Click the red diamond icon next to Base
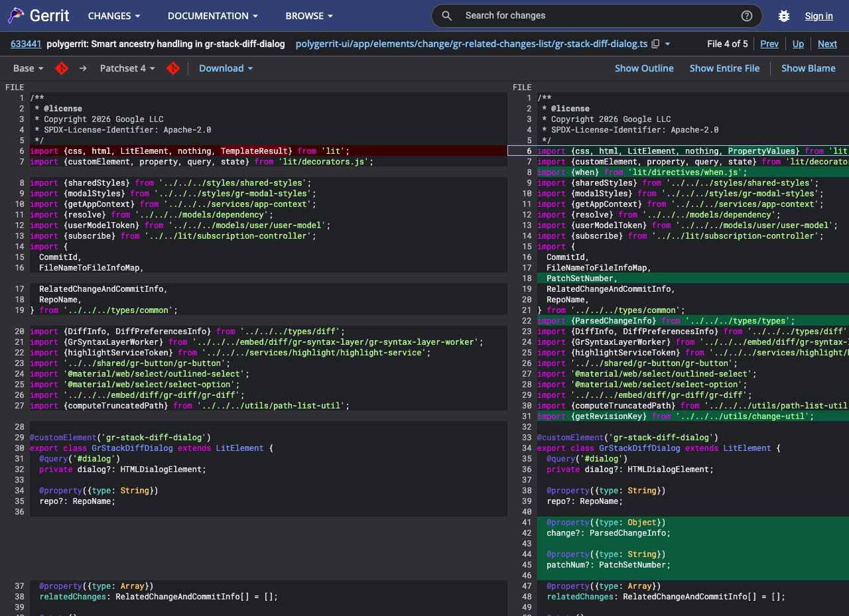The width and height of the screenshot is (849, 616). pyautogui.click(x=62, y=68)
